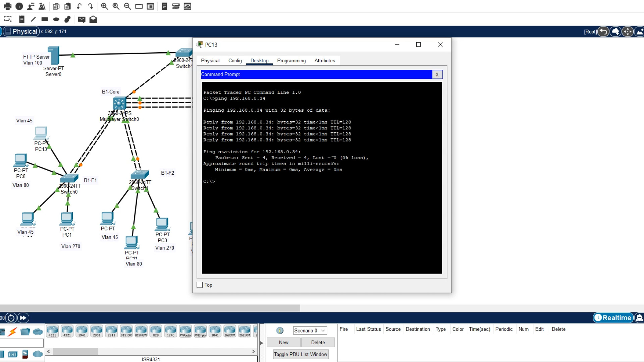The height and width of the screenshot is (362, 644).
Task: Click the horizontal workspace scrollbar
Action: click(x=150, y=308)
